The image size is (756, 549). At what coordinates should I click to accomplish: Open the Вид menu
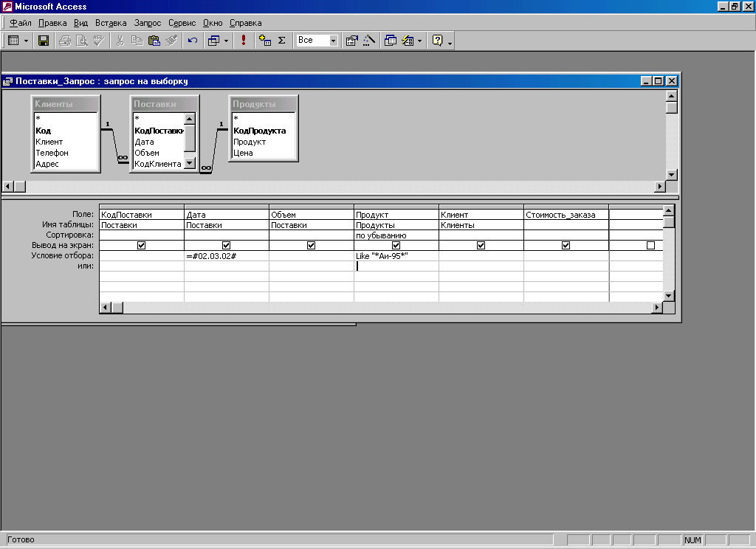pyautogui.click(x=80, y=23)
